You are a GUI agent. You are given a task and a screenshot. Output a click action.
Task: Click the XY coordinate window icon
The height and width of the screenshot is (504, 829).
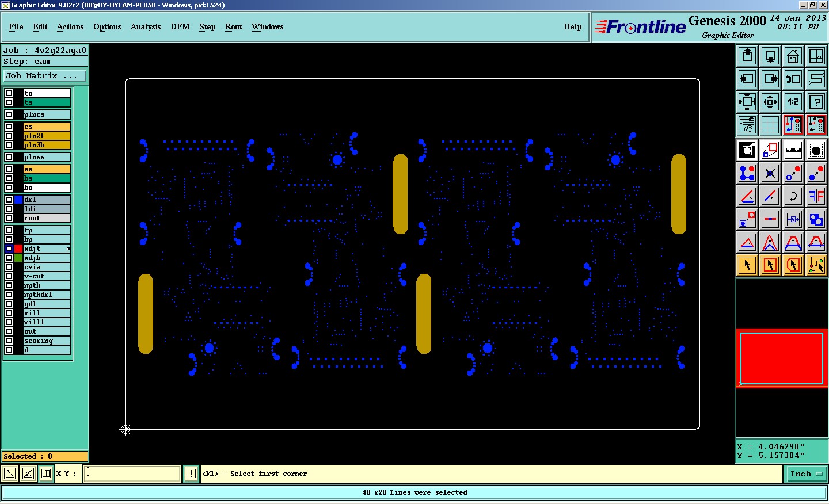click(816, 56)
